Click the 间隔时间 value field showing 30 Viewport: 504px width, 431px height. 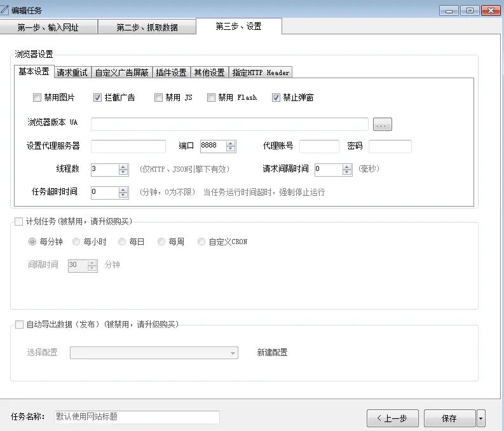pos(78,266)
